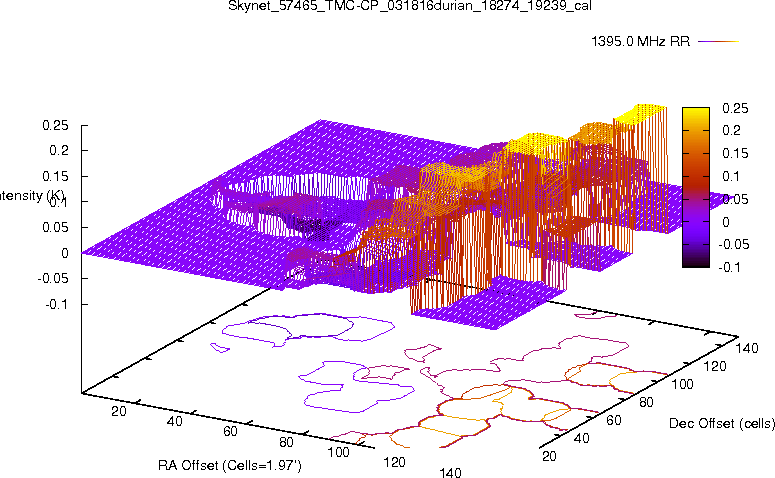Select the intensity axis tick label -0.1
Viewport: 775px width, 478px height.
56,304
